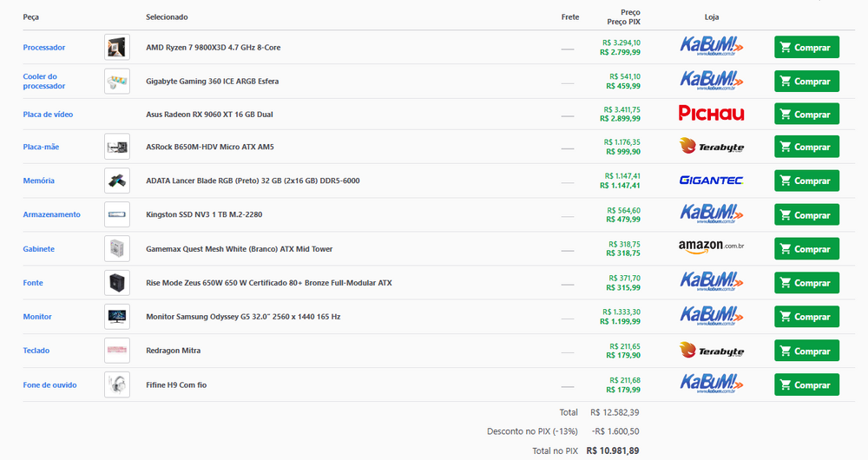Click the Amazon store logo
The height and width of the screenshot is (460, 868).
pos(711,248)
